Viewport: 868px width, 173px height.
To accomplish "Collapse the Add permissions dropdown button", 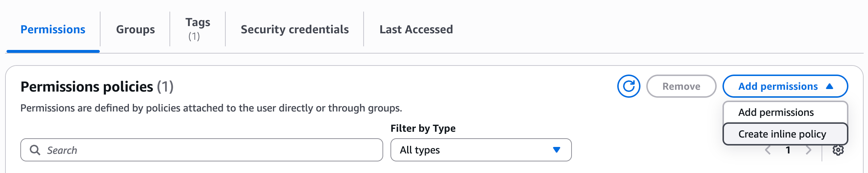I will [x=785, y=86].
